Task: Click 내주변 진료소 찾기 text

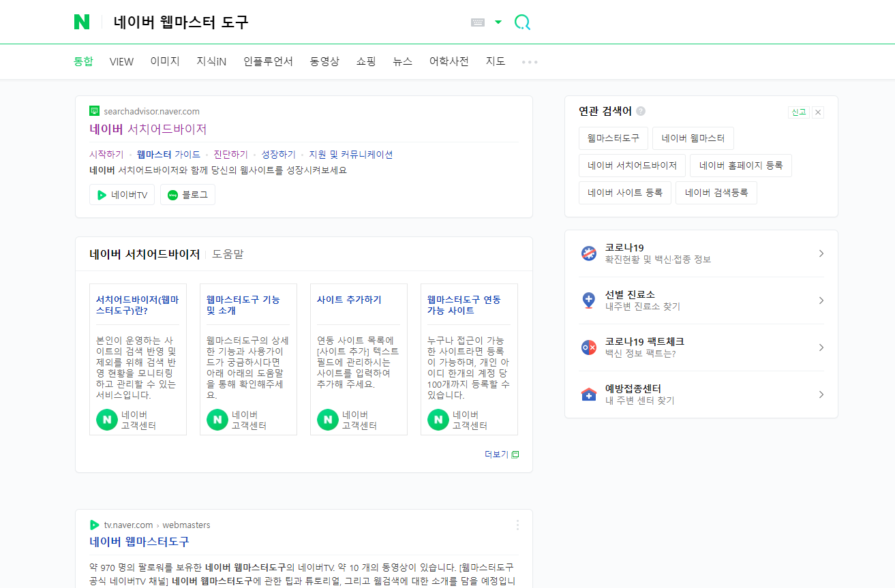Action: (x=643, y=307)
